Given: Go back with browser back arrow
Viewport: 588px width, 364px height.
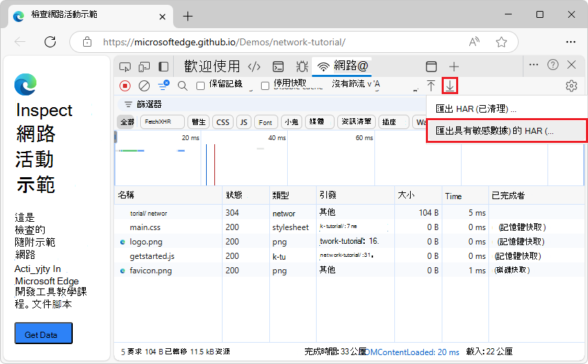Looking at the screenshot, I should click(20, 42).
